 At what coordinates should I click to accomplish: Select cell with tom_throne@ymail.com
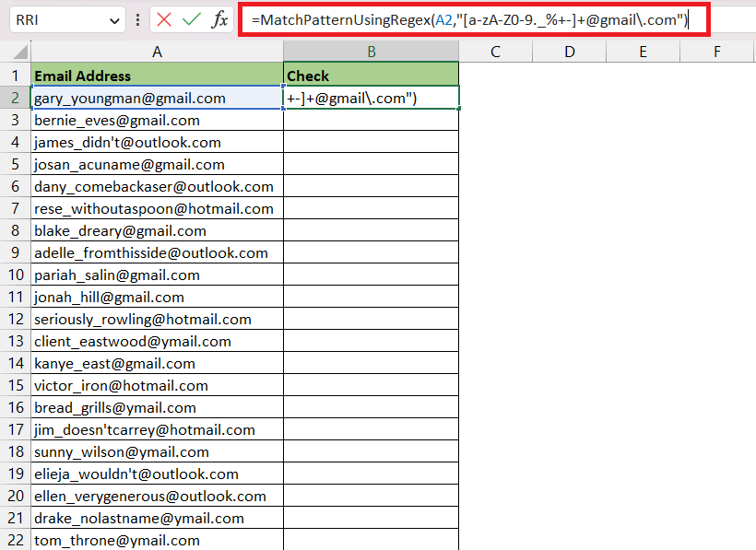coord(157,540)
